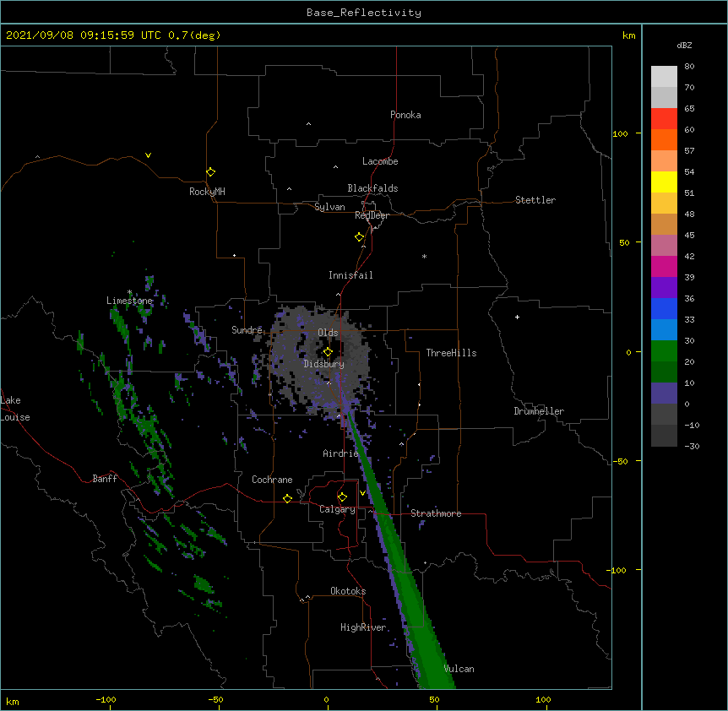728x711 pixels.
Task: Click the Limestone label
Action: pyautogui.click(x=129, y=301)
